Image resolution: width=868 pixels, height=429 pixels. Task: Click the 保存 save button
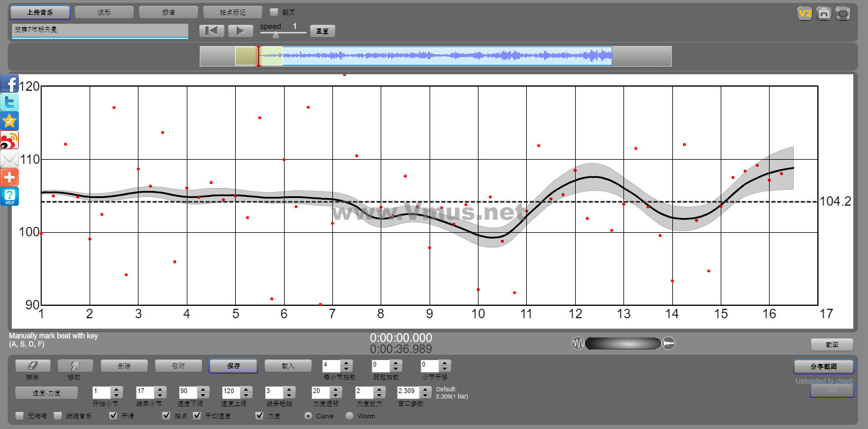[x=233, y=366]
